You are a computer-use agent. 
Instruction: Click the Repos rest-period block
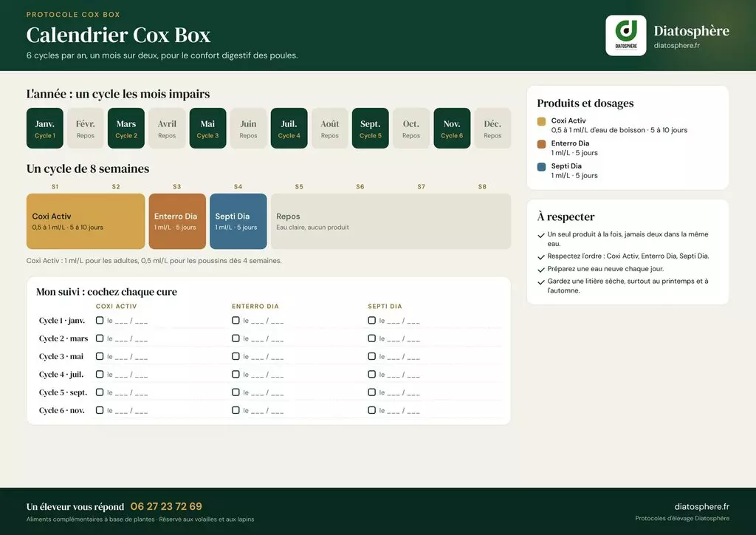tap(391, 222)
